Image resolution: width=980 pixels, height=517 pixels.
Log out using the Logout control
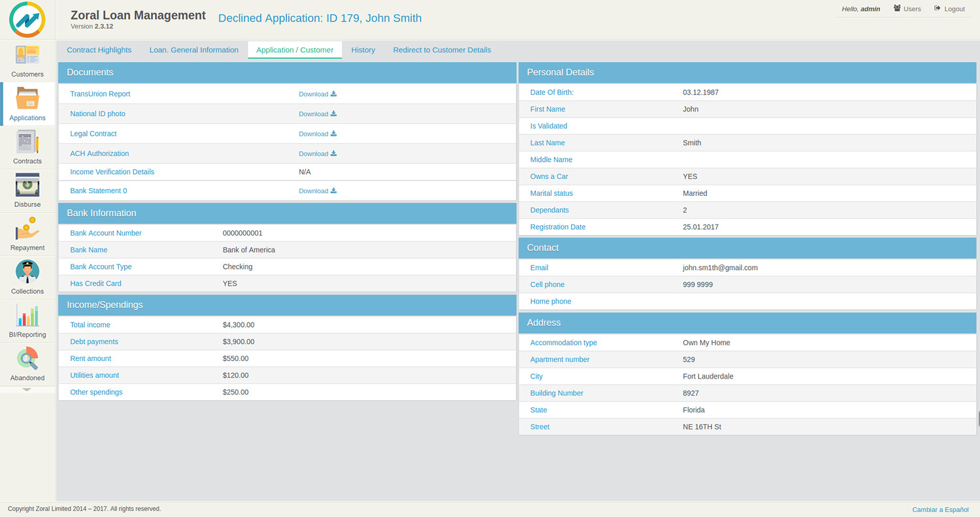tap(949, 8)
